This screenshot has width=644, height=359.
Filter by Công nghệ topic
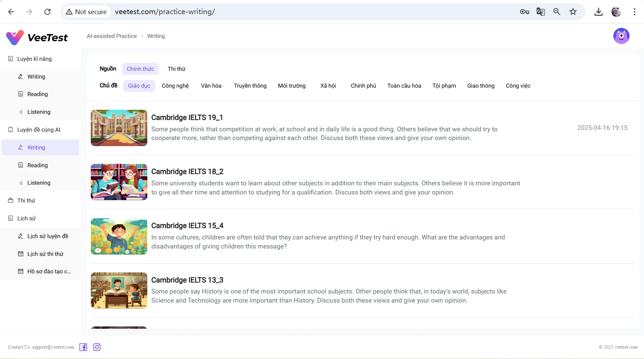175,86
